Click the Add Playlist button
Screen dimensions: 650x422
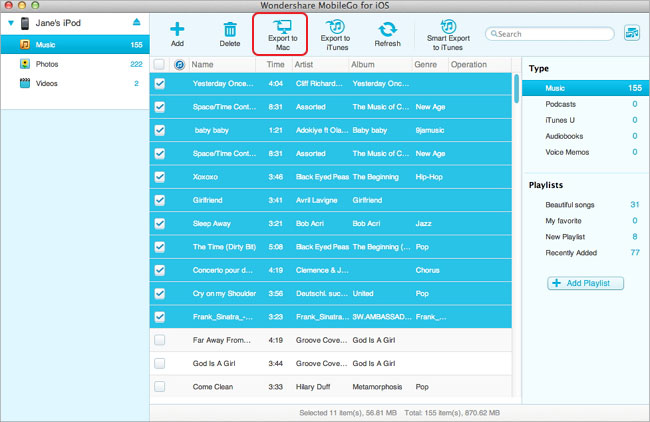point(585,283)
